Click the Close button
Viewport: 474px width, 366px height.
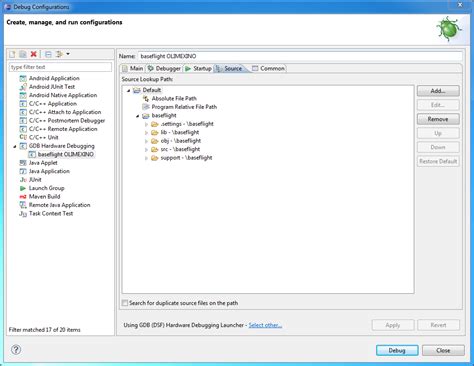[443, 350]
